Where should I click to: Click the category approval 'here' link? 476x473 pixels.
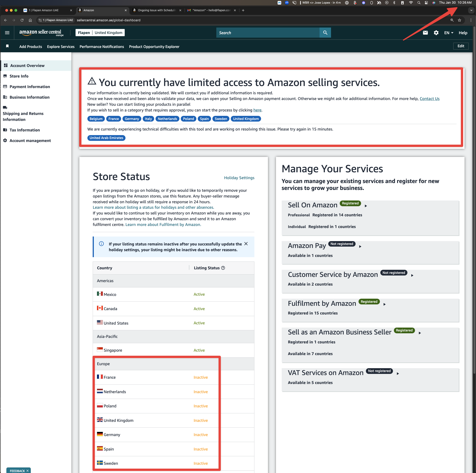click(257, 110)
